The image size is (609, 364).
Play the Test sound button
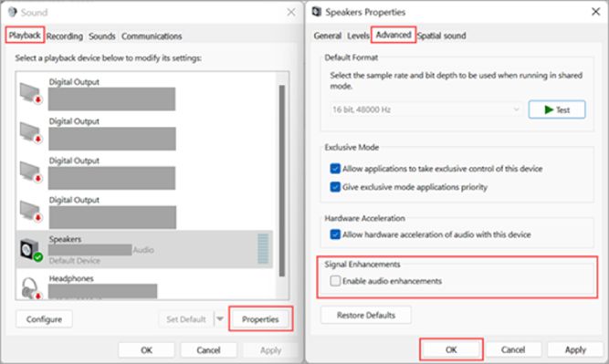point(557,109)
